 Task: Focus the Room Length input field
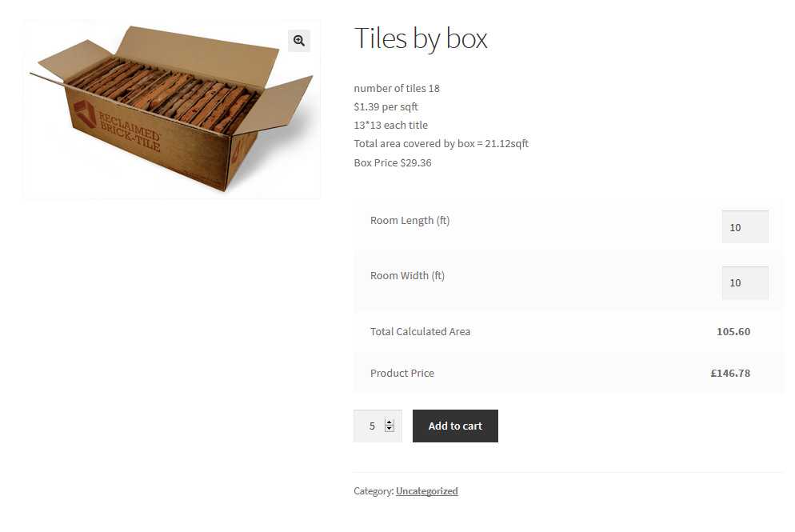coord(745,226)
